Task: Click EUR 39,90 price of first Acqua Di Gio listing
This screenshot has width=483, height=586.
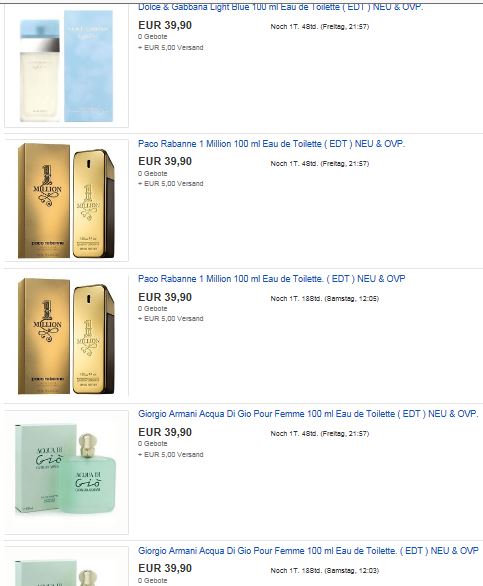Action: pyautogui.click(x=165, y=432)
